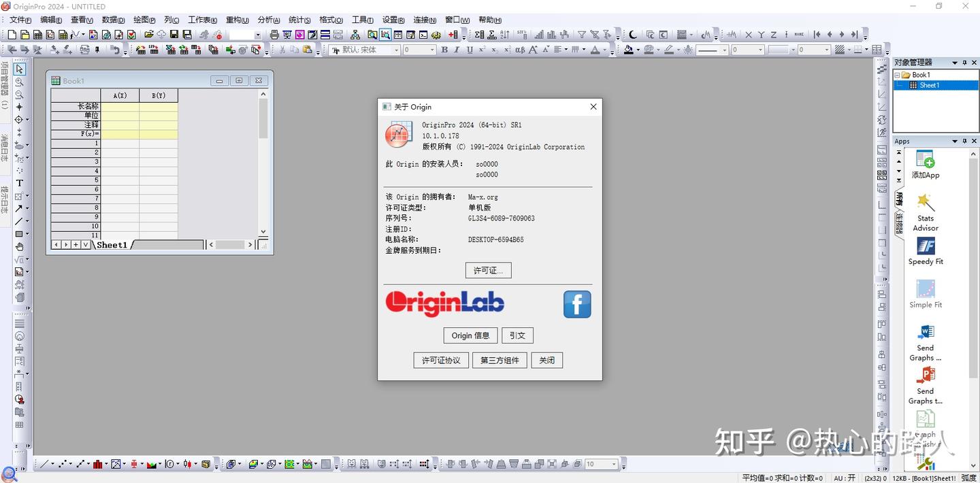Switch to the Sheet1 tab in Book1
This screenshot has height=483, width=980.
click(111, 244)
